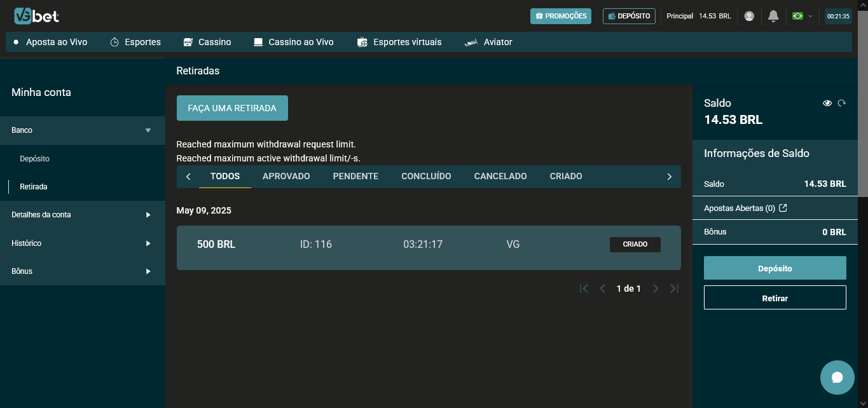Click the Retirar button in balance panel

coord(775,297)
